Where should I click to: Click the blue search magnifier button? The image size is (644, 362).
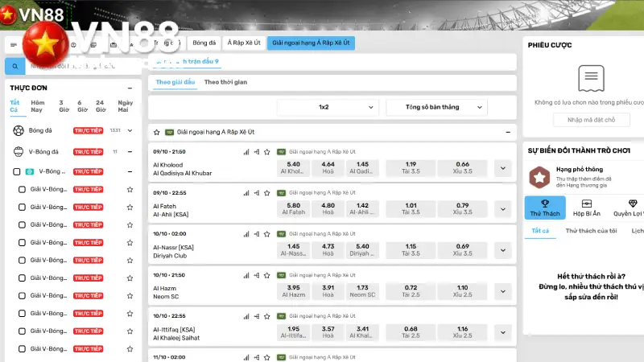14,66
